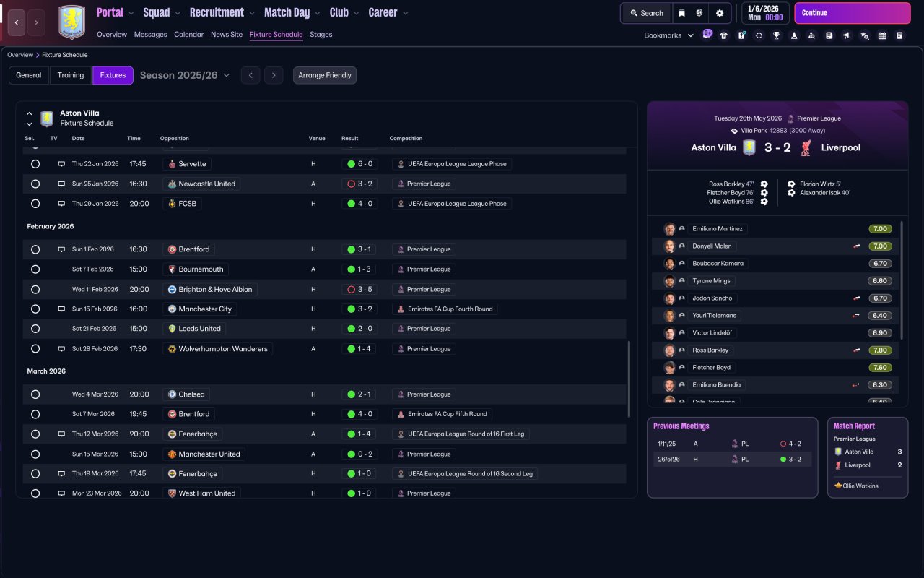Open the Stages tab
The image size is (924, 578).
[x=321, y=35]
